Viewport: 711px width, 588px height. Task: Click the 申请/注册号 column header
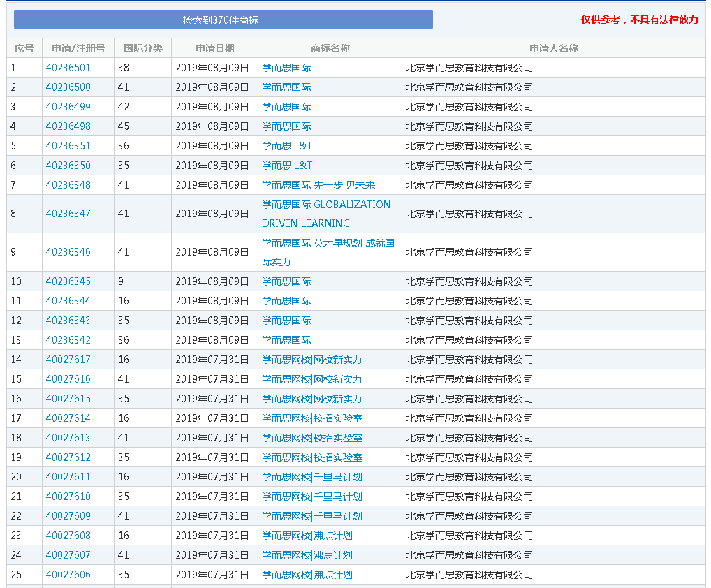coord(78,48)
